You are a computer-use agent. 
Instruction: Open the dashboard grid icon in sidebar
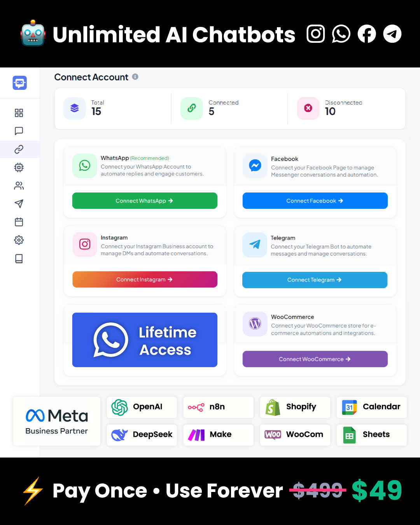click(x=19, y=113)
